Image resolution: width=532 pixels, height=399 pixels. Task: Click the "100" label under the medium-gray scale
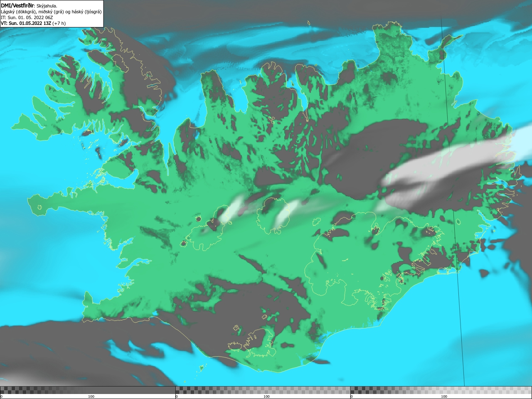coord(266,397)
